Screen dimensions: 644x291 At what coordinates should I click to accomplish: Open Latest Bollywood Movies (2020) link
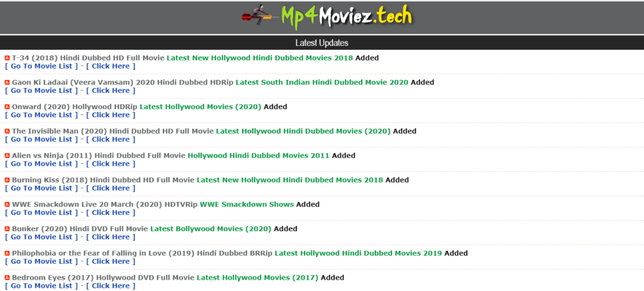coord(211,229)
